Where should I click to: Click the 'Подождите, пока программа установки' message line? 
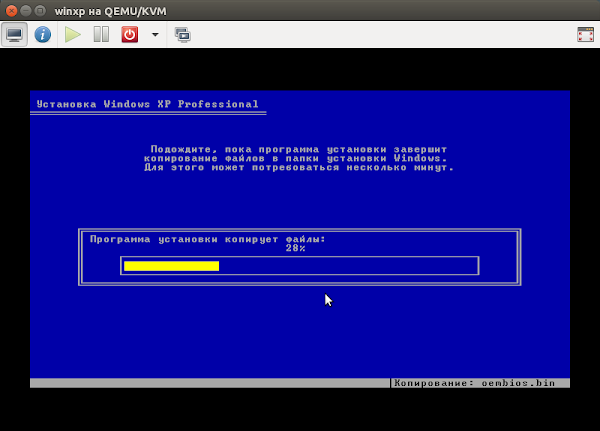point(298,149)
